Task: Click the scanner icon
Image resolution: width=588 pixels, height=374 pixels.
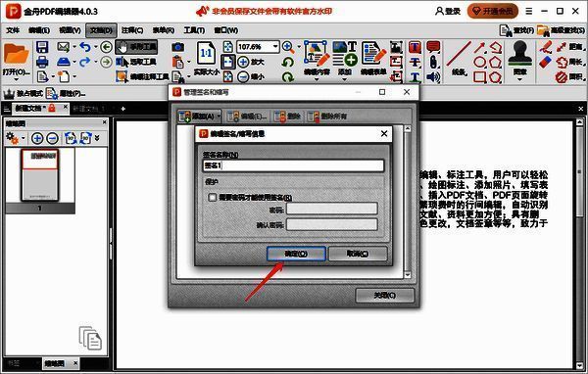Action: pyautogui.click(x=63, y=62)
